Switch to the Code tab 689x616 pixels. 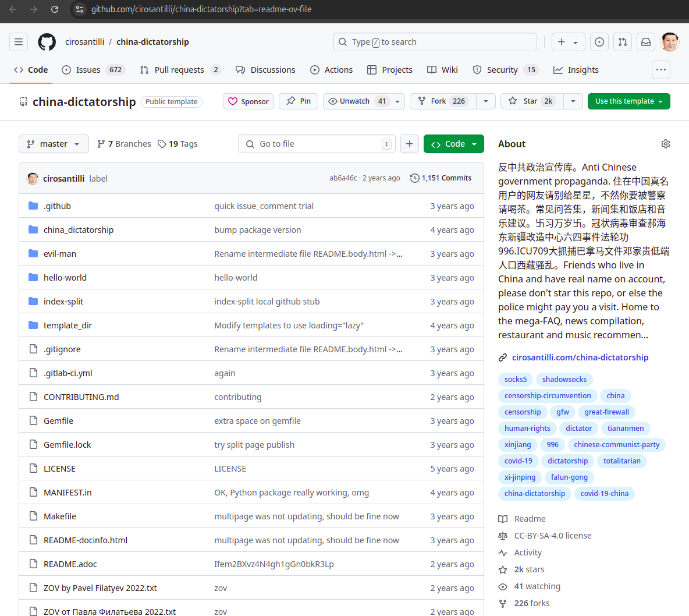click(x=31, y=69)
